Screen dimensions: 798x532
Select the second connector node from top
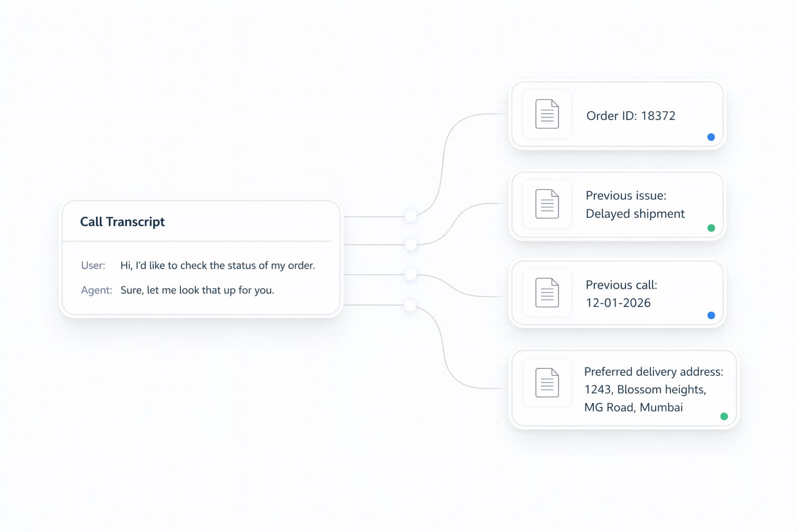click(411, 244)
